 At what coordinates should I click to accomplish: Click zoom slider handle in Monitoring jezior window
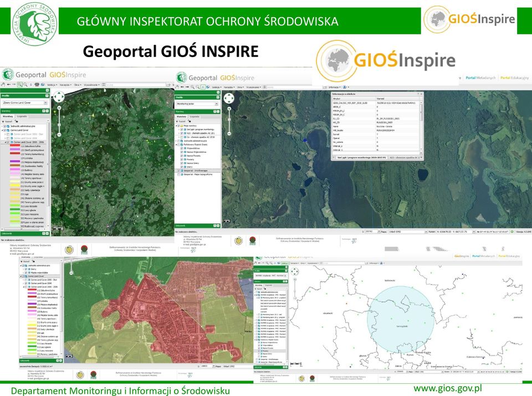229,120
